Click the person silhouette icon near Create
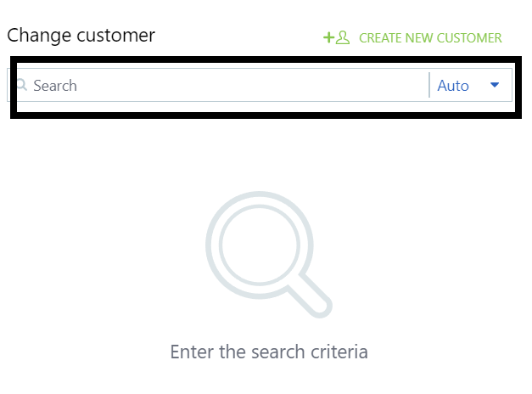The width and height of the screenshot is (532, 394). [343, 37]
